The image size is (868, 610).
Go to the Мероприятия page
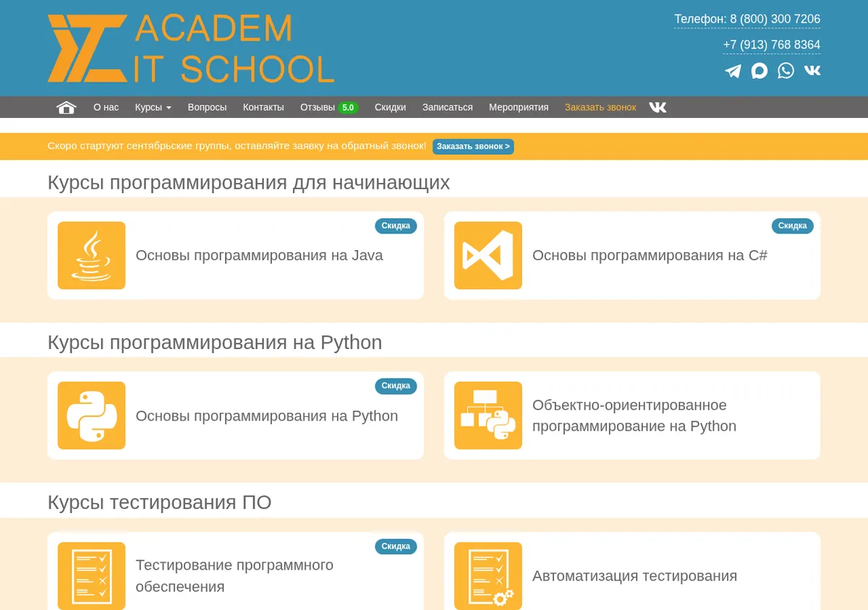(519, 107)
